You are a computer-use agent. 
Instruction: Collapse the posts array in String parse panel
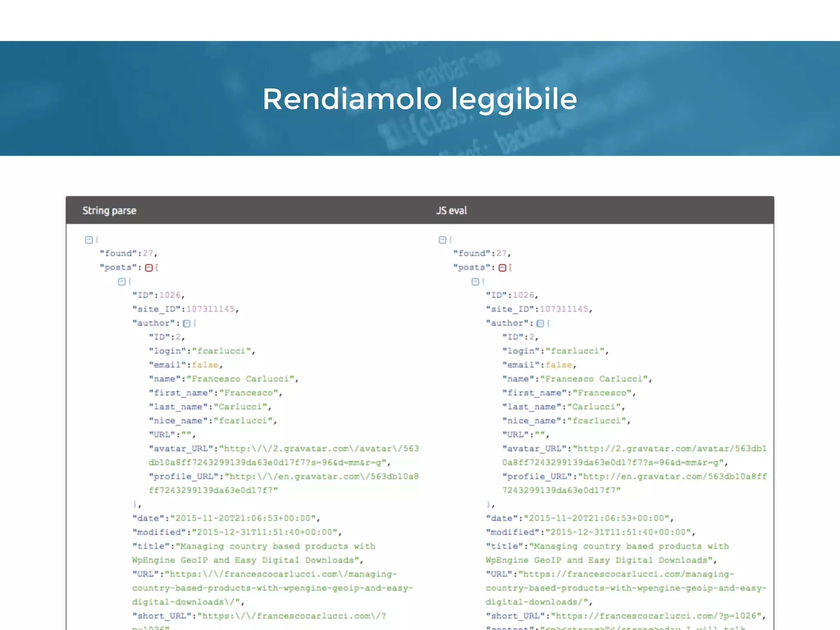click(149, 267)
